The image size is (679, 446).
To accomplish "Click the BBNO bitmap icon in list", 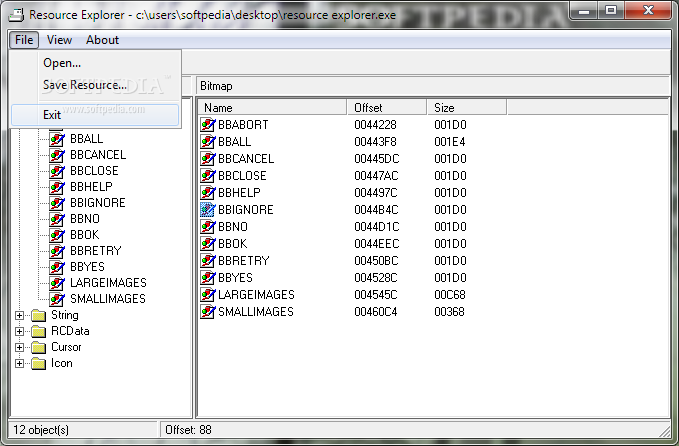I will click(208, 226).
